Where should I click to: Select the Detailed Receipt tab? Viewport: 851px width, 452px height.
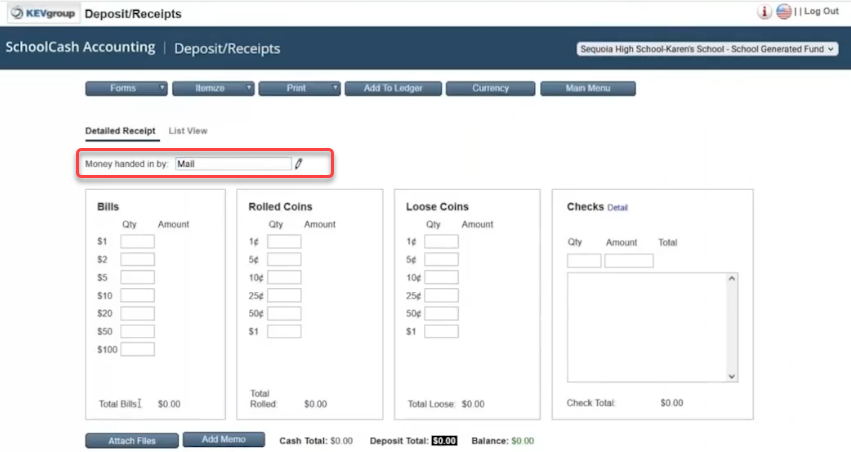(x=120, y=131)
